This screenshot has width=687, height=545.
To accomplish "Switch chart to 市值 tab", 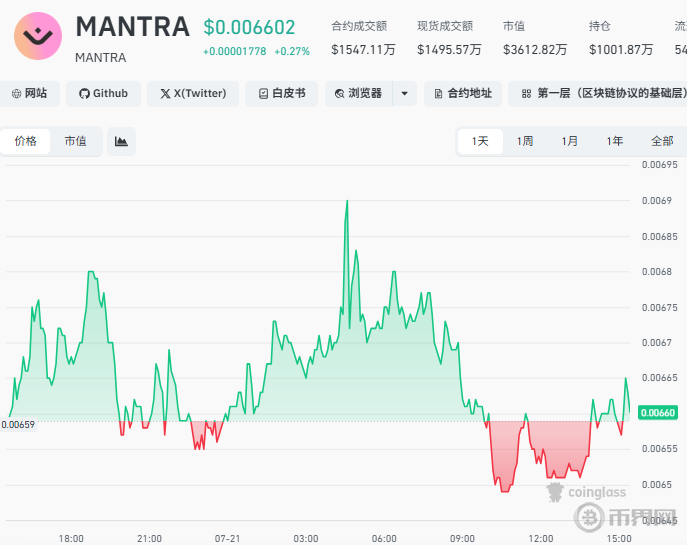I will point(75,141).
